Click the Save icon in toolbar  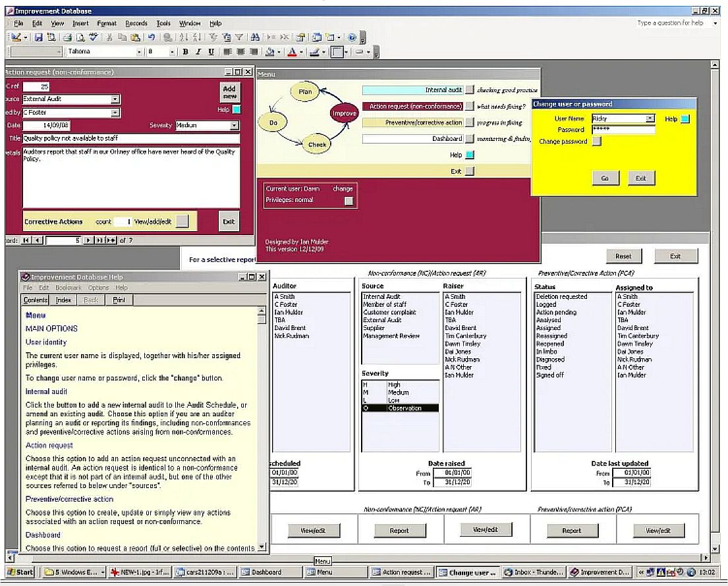[39, 38]
